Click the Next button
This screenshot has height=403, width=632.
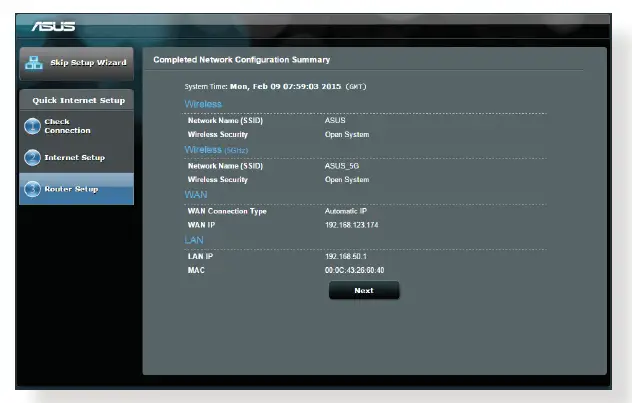point(364,290)
